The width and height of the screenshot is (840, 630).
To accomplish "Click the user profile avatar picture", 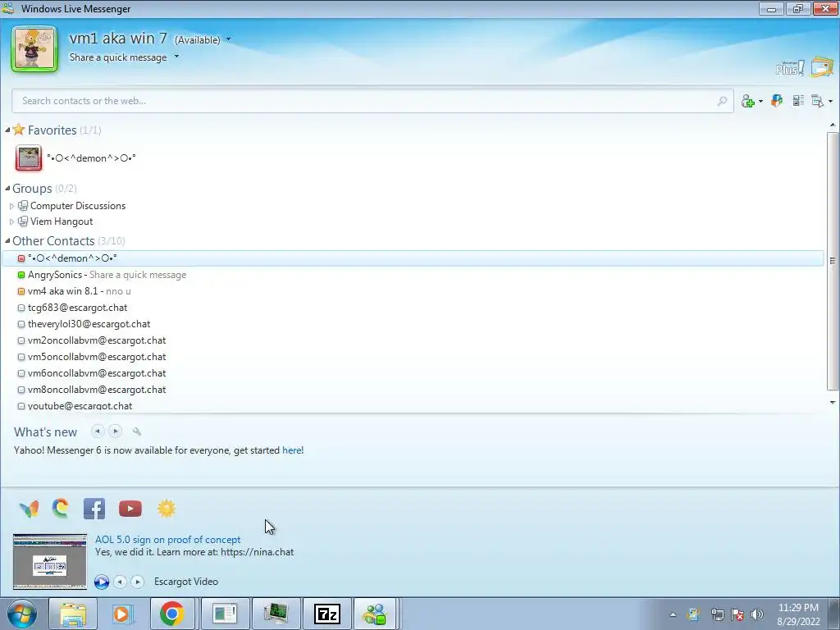I will point(34,48).
